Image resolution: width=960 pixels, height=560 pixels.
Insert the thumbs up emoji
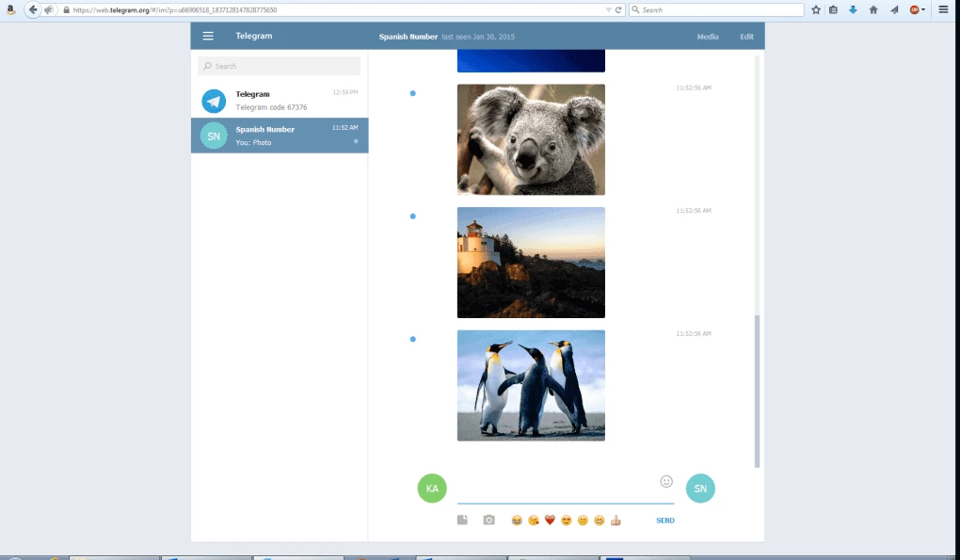pos(616,520)
